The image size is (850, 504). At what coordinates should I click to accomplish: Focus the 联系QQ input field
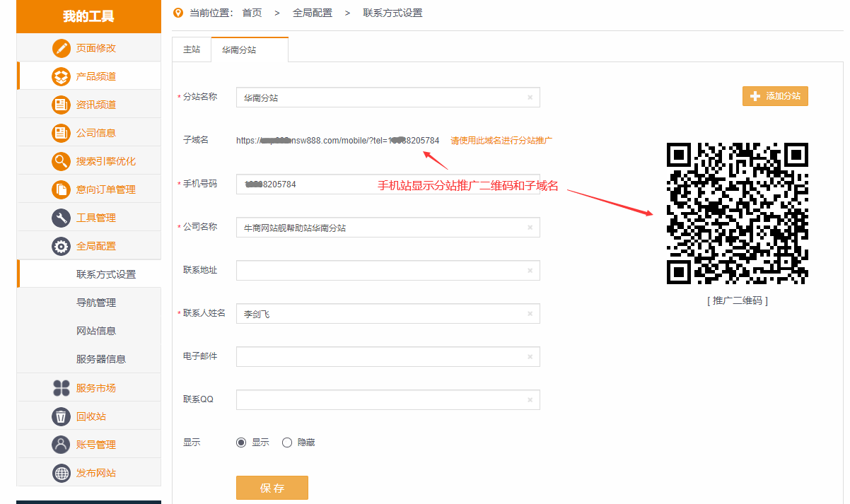pyautogui.click(x=388, y=400)
